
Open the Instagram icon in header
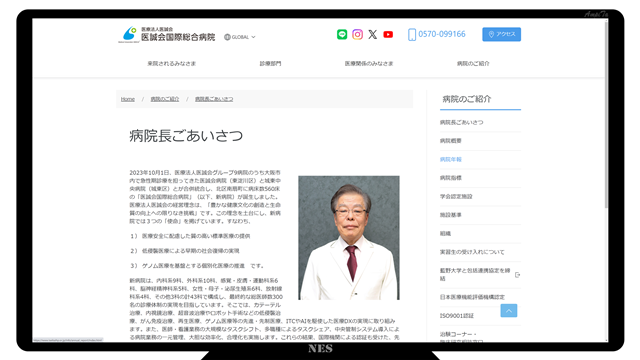coord(358,34)
